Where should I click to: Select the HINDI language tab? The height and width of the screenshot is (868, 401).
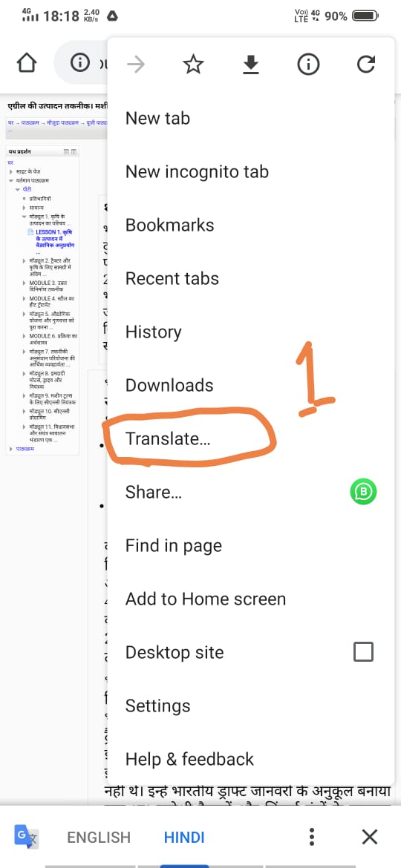click(x=184, y=837)
